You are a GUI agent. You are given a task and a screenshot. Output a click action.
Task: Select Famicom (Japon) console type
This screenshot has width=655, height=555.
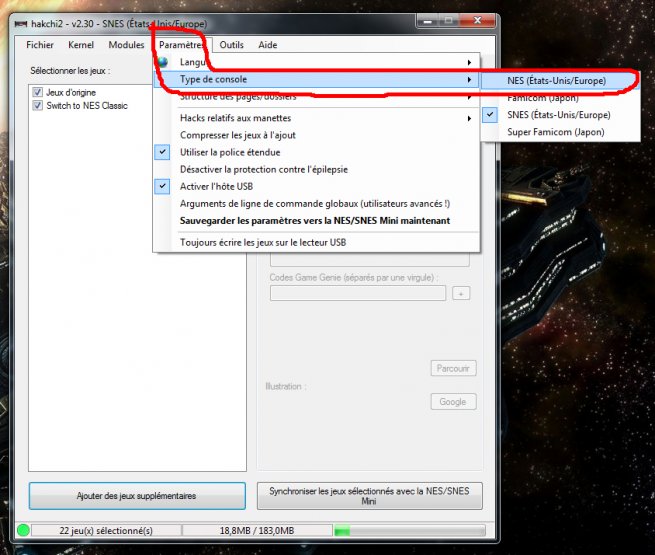(x=561, y=98)
